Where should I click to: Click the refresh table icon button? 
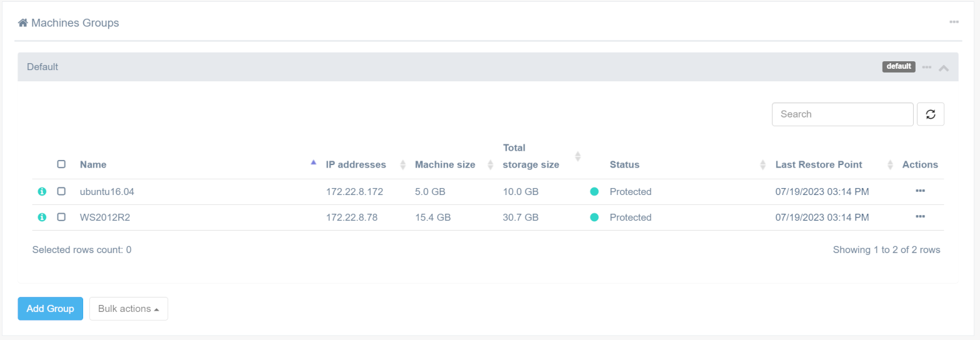pos(930,114)
